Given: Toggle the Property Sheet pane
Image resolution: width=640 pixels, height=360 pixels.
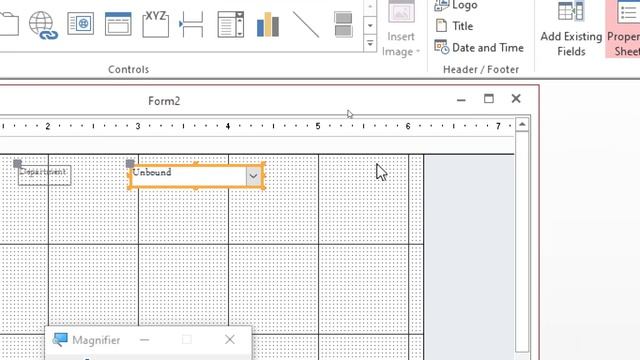Looking at the screenshot, I should pos(623,29).
